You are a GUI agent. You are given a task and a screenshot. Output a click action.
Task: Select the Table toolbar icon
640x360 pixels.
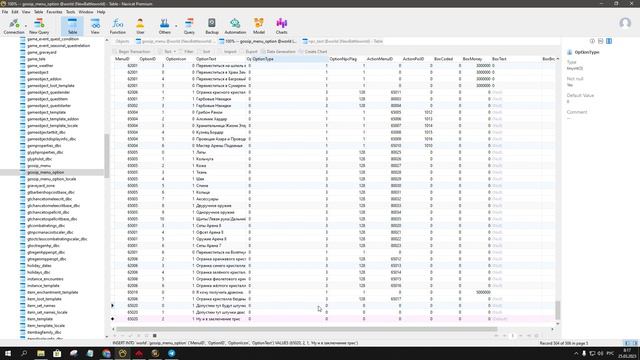(x=72, y=26)
